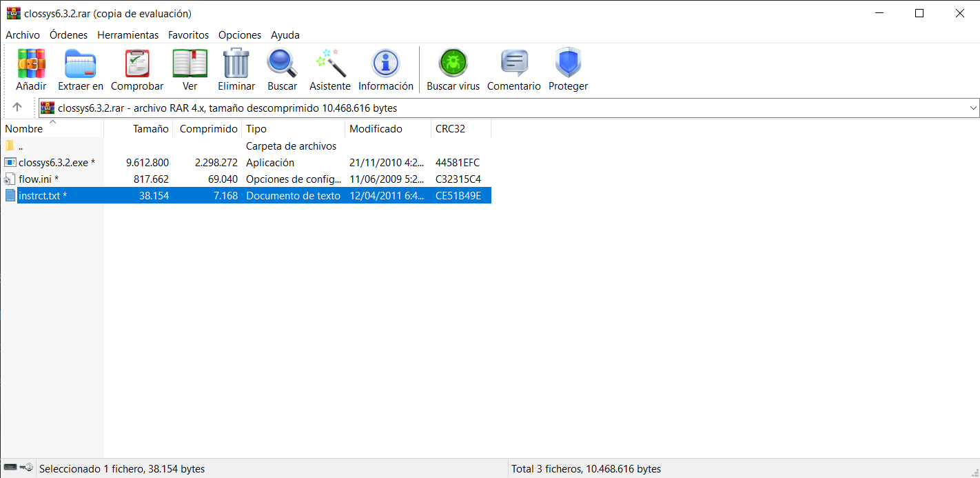Sort list by Modificado column header
This screenshot has height=478, width=980.
click(x=376, y=129)
